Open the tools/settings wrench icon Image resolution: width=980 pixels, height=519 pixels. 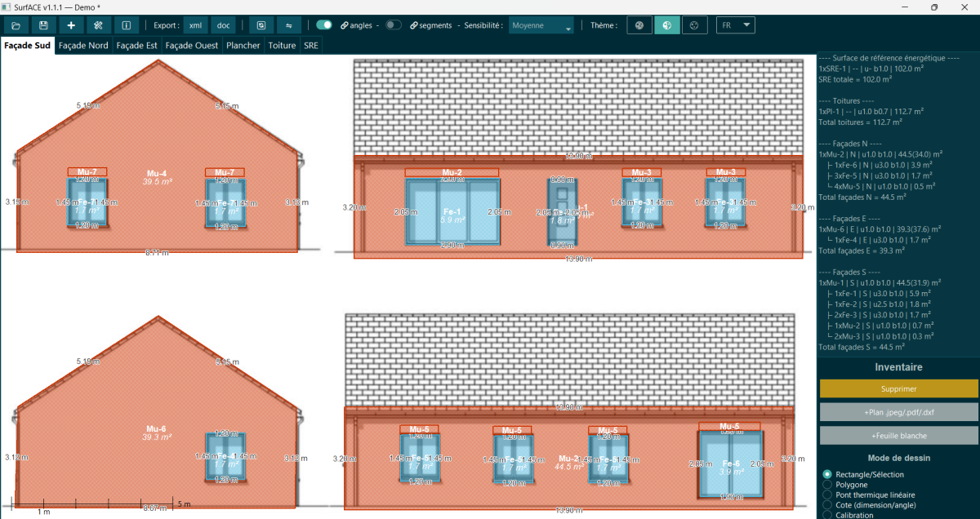click(99, 25)
